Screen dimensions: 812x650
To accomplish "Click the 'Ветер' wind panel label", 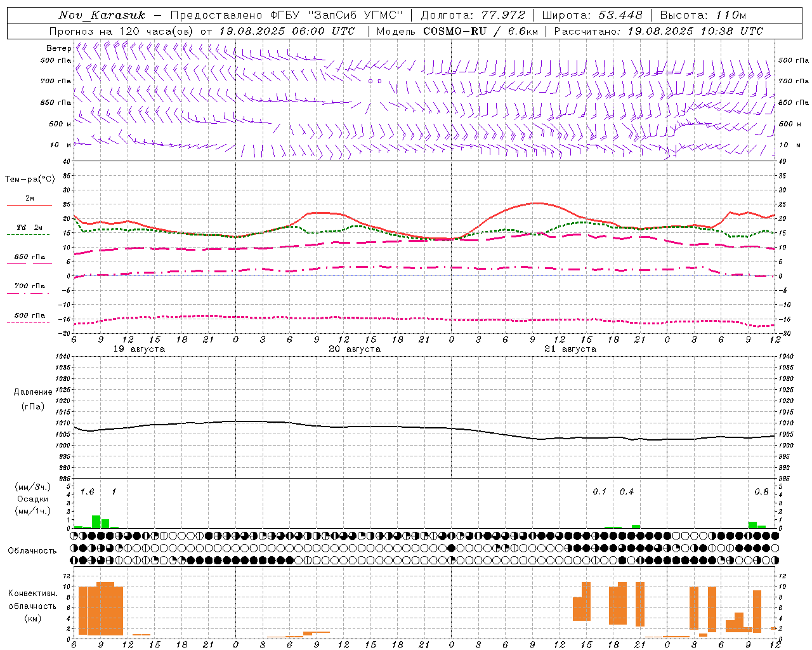I will coord(58,48).
